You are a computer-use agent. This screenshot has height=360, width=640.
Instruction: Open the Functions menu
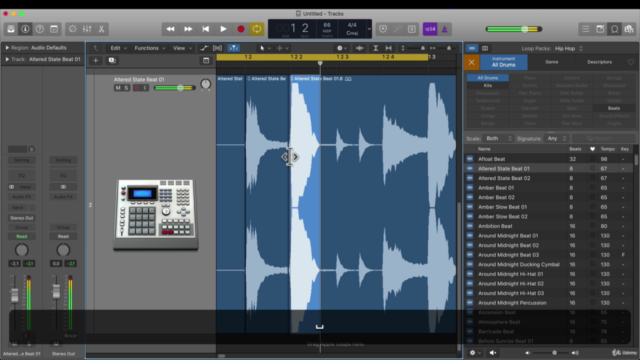[149, 48]
